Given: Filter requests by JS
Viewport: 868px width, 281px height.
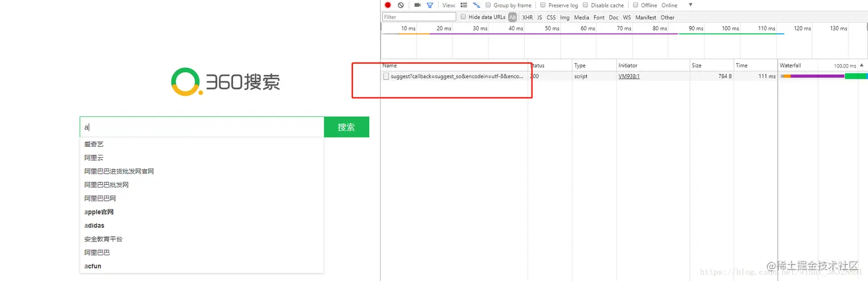Looking at the screenshot, I should [540, 17].
